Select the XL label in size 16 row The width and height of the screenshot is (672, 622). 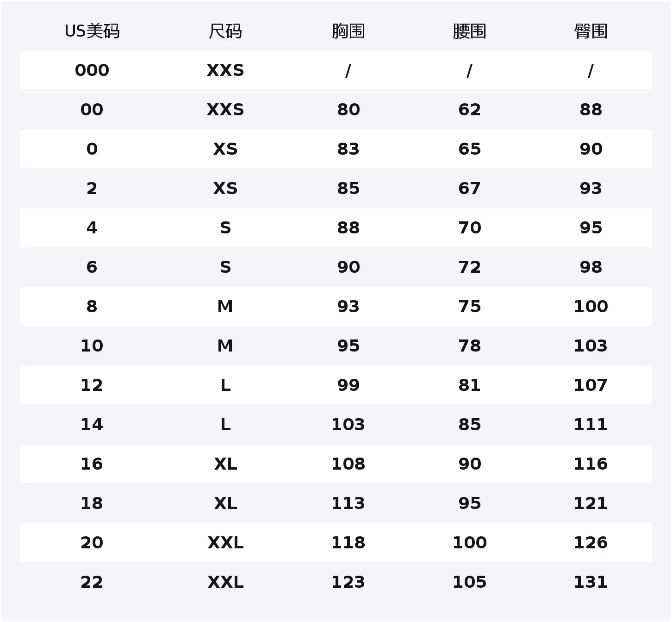point(225,464)
